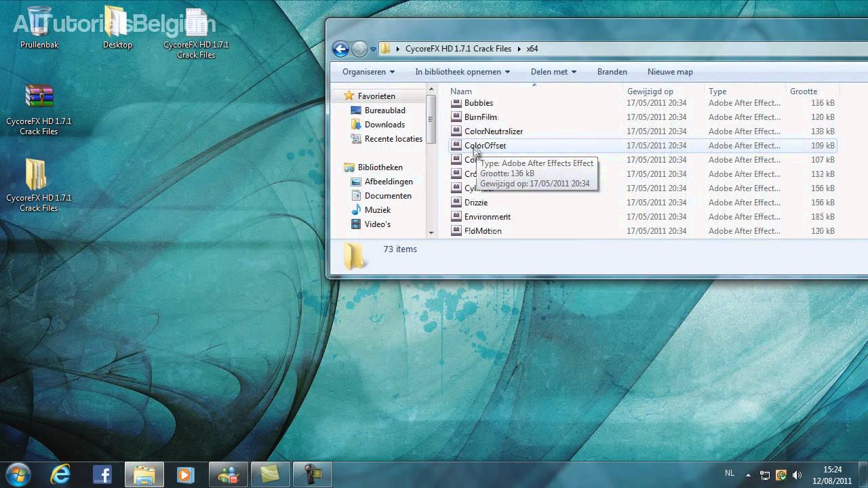This screenshot has width=868, height=488.
Task: Select the Environment file icon
Action: coord(456,217)
